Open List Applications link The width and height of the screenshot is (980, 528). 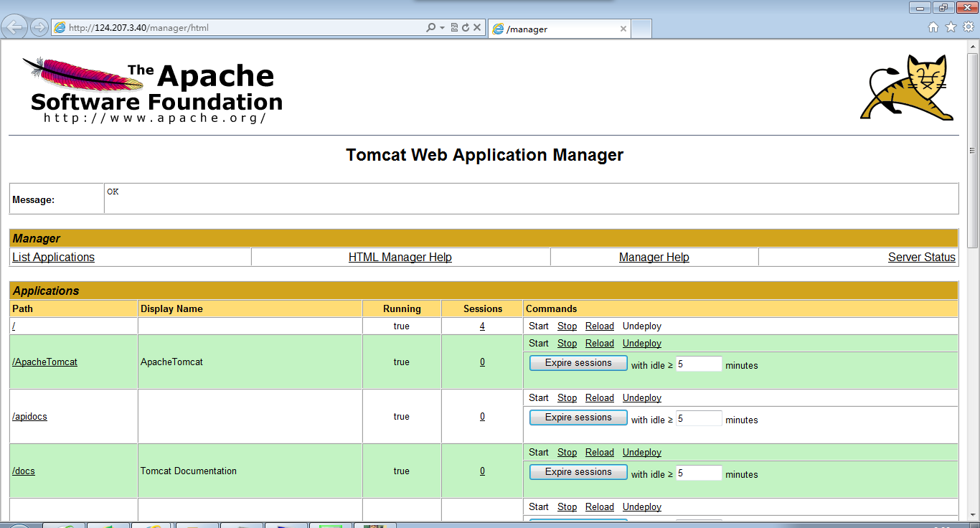click(53, 257)
